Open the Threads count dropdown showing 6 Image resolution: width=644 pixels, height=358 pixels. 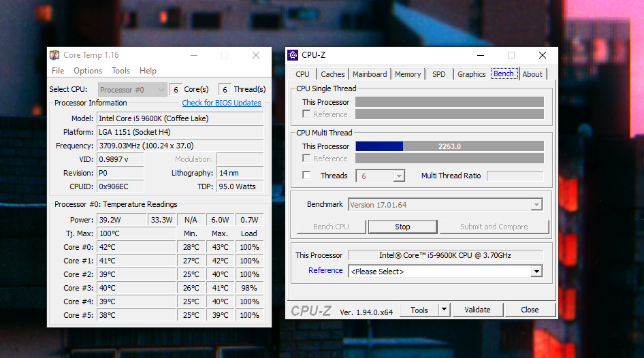point(381,176)
